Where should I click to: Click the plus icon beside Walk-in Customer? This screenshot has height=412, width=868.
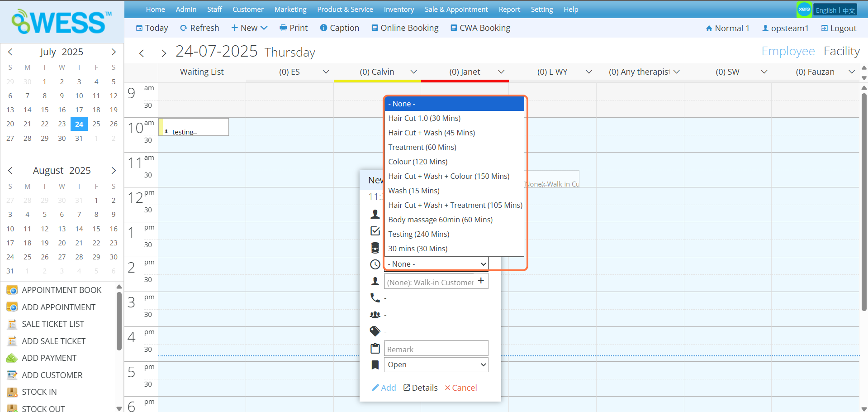pyautogui.click(x=481, y=281)
